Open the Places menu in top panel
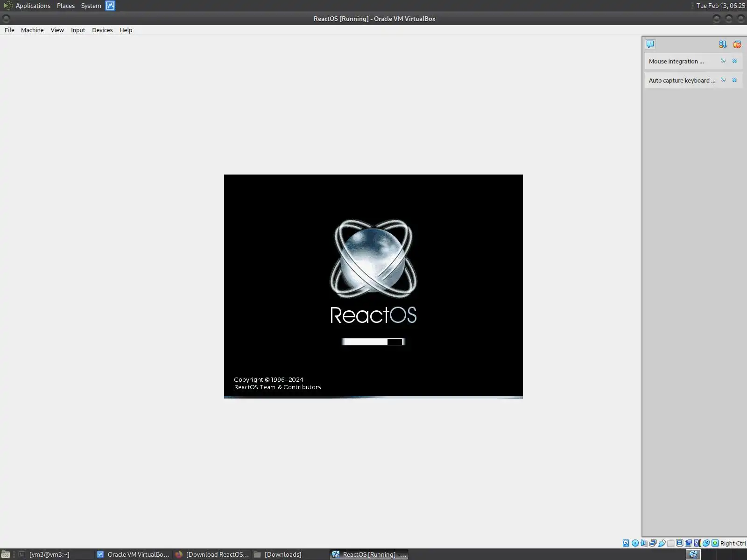This screenshot has height=560, width=747. 66,6
